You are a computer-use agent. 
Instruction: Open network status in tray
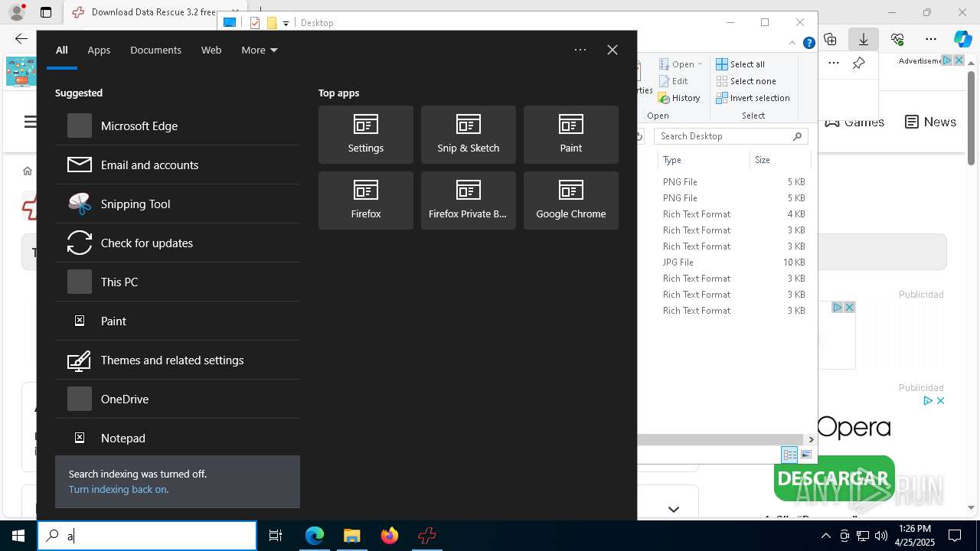(x=863, y=536)
